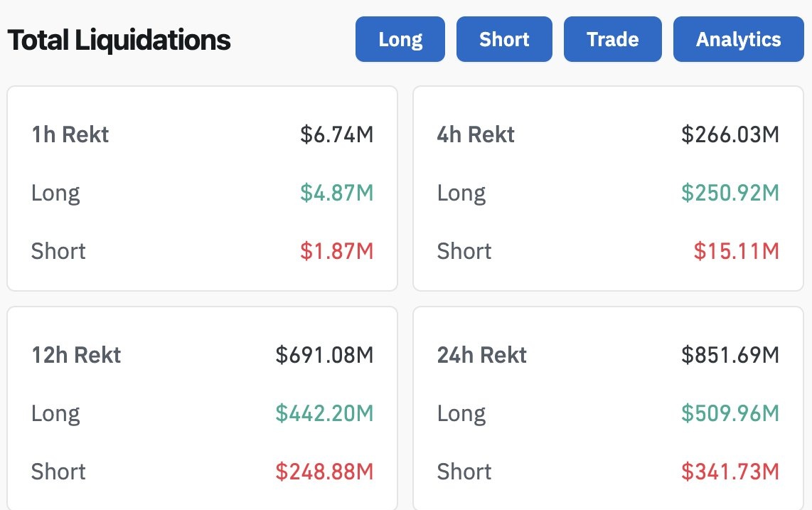Click the green $4.87M long value
The width and height of the screenshot is (812, 510).
click(x=336, y=193)
